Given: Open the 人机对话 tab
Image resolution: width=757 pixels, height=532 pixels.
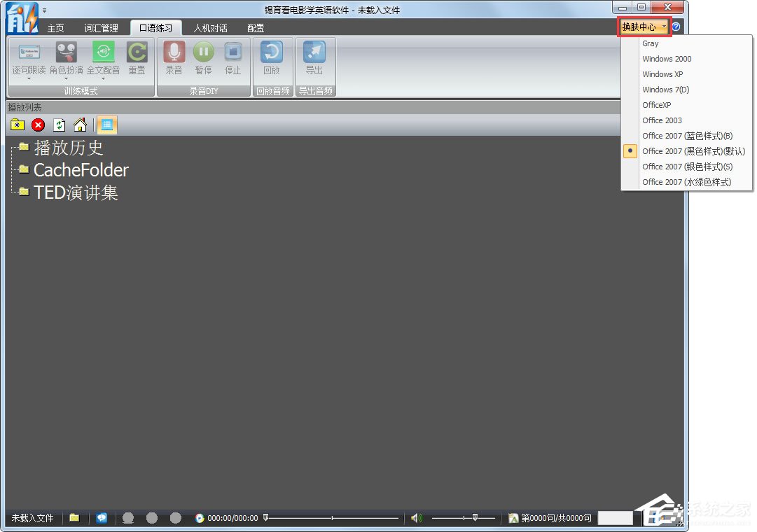Looking at the screenshot, I should [211, 28].
